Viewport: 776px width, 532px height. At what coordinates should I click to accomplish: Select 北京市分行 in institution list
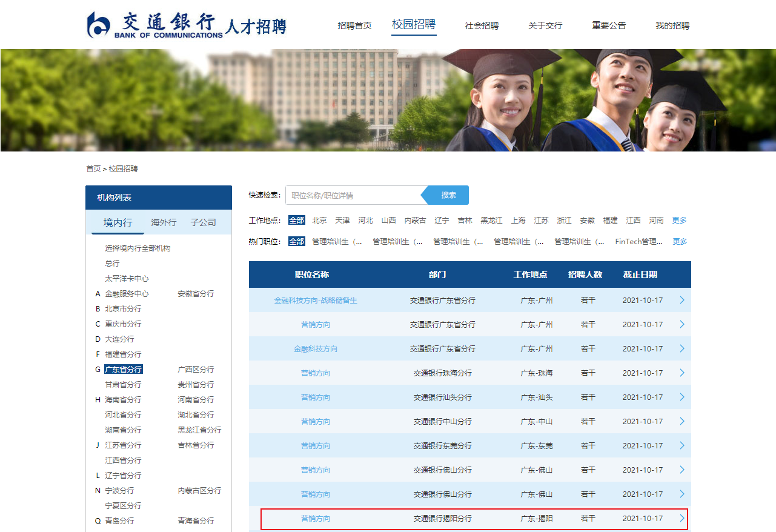tap(123, 309)
